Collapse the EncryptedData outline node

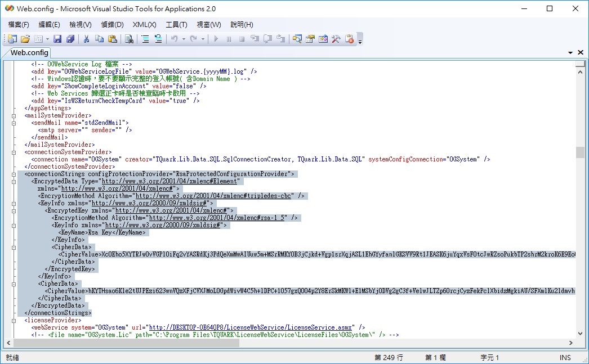14,182
